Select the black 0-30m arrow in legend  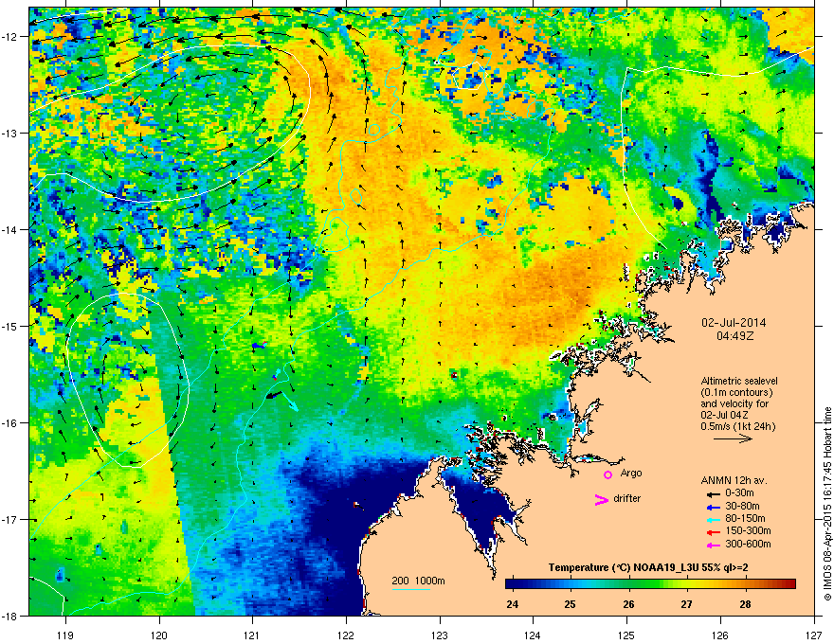[x=712, y=493]
